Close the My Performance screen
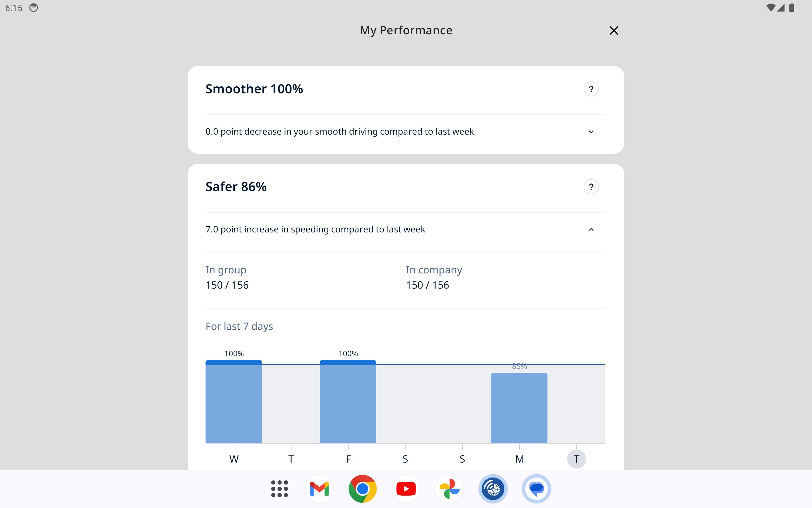The height and width of the screenshot is (508, 812). pyautogui.click(x=614, y=30)
